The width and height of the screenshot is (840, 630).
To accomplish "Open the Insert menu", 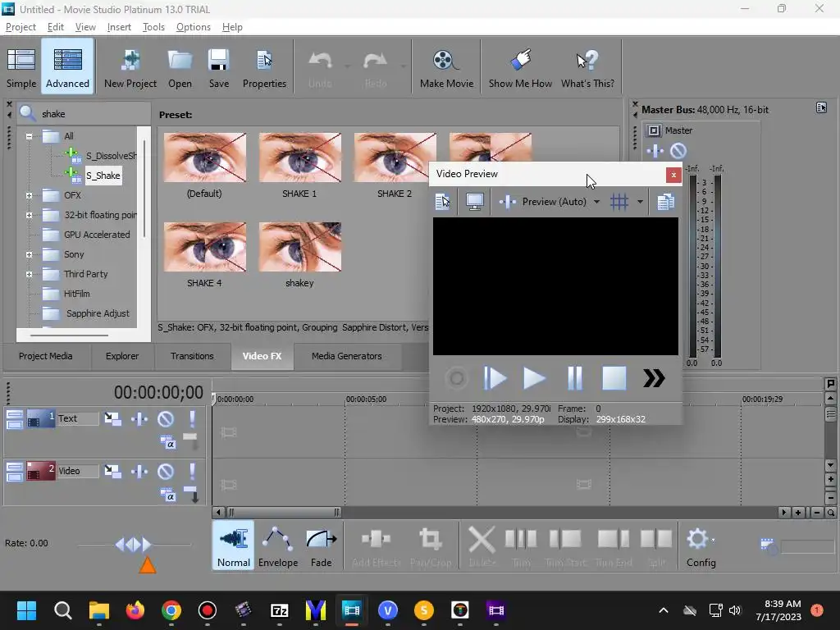I will [119, 27].
